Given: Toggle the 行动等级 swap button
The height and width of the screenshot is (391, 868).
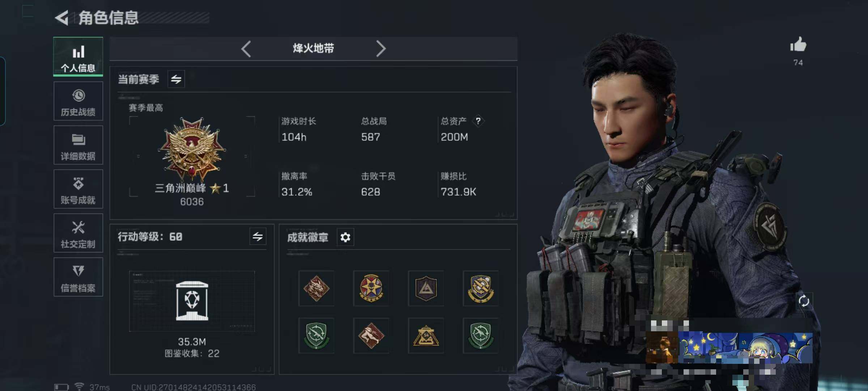Looking at the screenshot, I should [x=258, y=237].
